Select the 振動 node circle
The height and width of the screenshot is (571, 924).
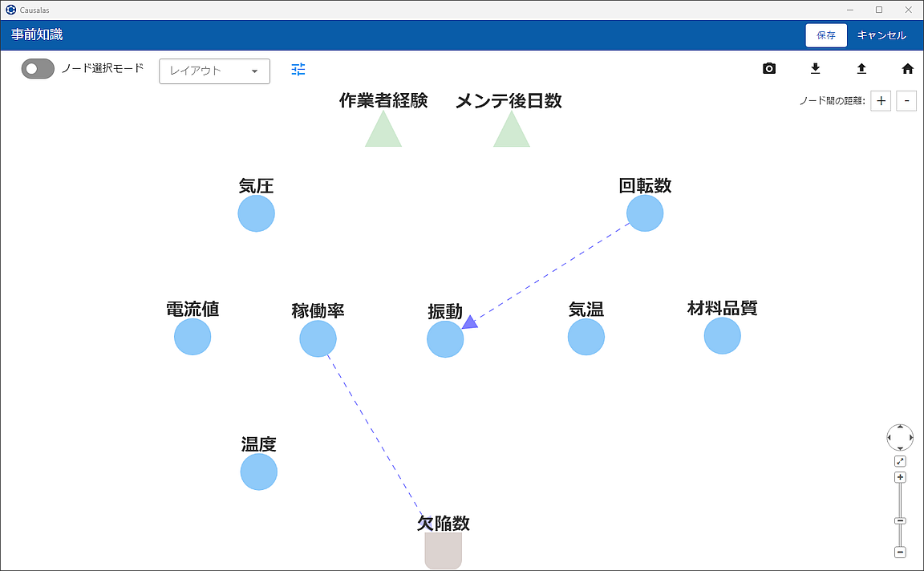point(445,339)
